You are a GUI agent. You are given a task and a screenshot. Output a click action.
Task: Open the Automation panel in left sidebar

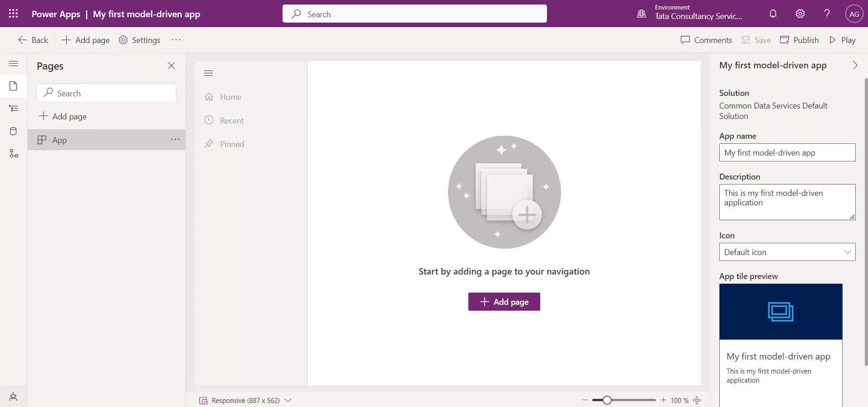(x=14, y=154)
